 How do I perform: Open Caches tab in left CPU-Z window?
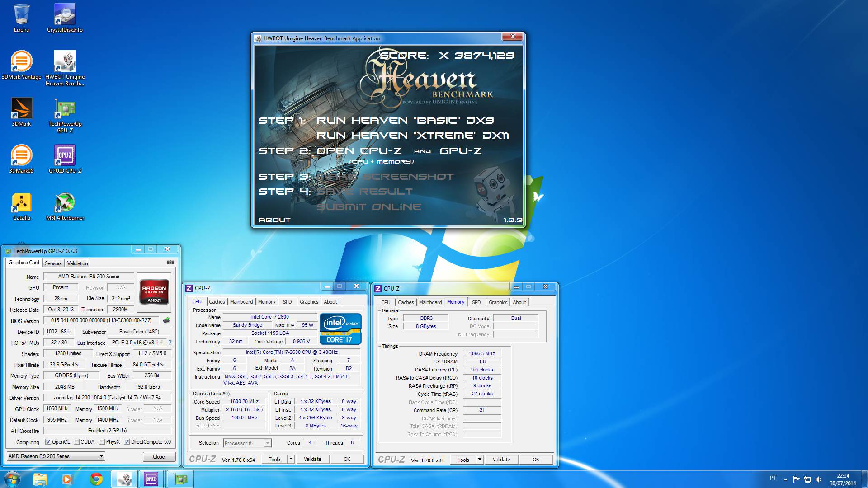[x=217, y=302]
